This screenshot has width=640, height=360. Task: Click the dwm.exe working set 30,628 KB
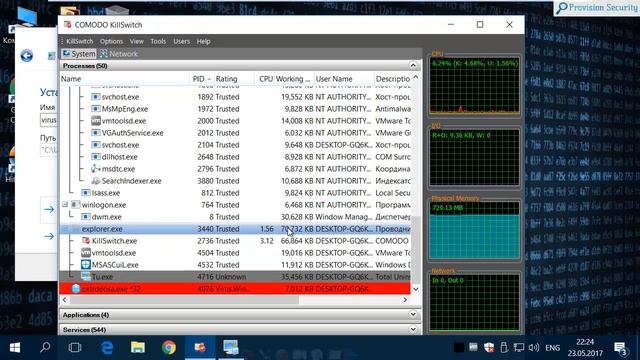point(297,217)
